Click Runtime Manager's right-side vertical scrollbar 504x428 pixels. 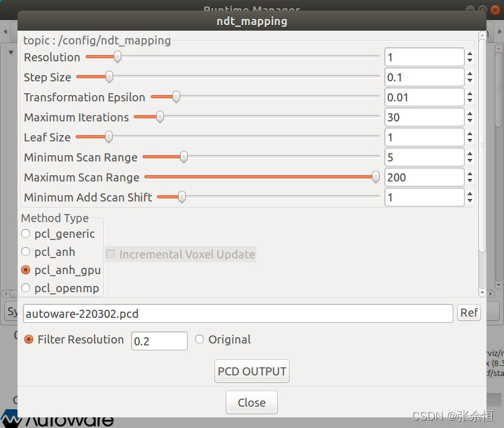498,90
